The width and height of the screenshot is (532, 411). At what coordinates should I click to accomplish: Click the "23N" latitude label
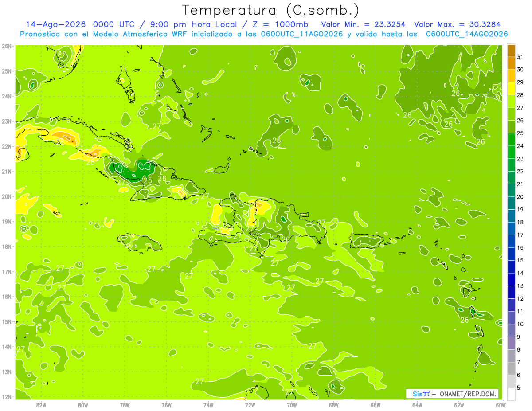tap(7, 121)
